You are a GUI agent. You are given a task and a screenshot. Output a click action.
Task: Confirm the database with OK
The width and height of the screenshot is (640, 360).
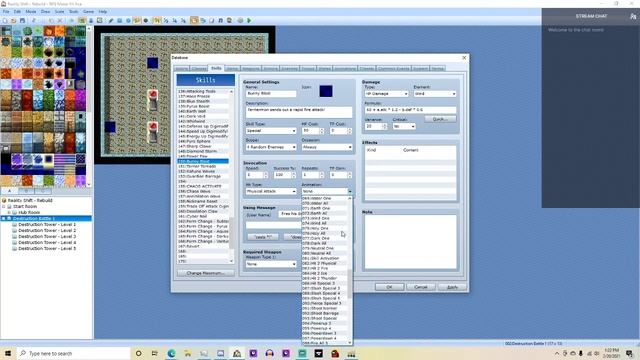coord(389,287)
